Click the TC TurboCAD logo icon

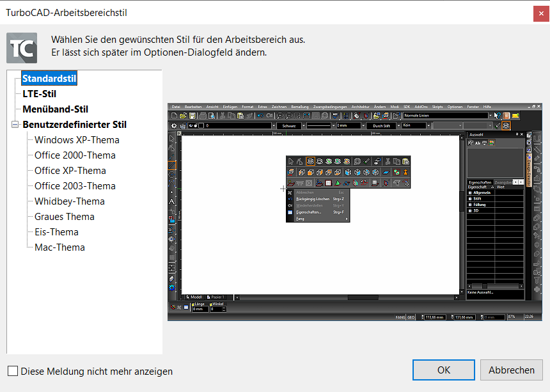22,48
